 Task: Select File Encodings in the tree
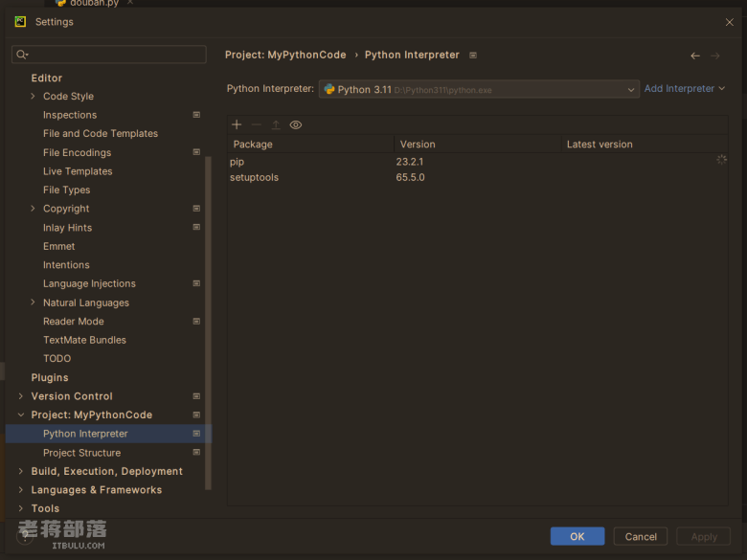(x=78, y=152)
